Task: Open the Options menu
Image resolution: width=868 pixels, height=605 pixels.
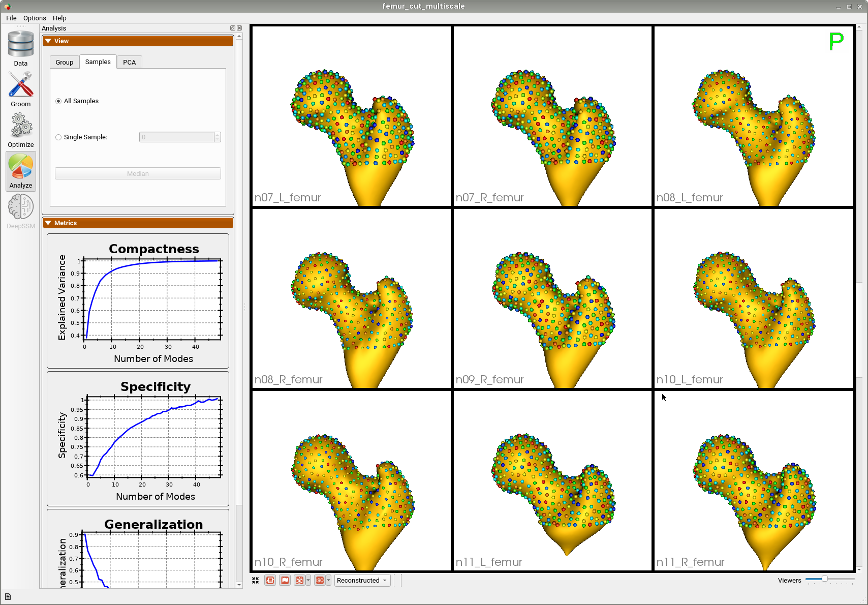Action: tap(35, 18)
